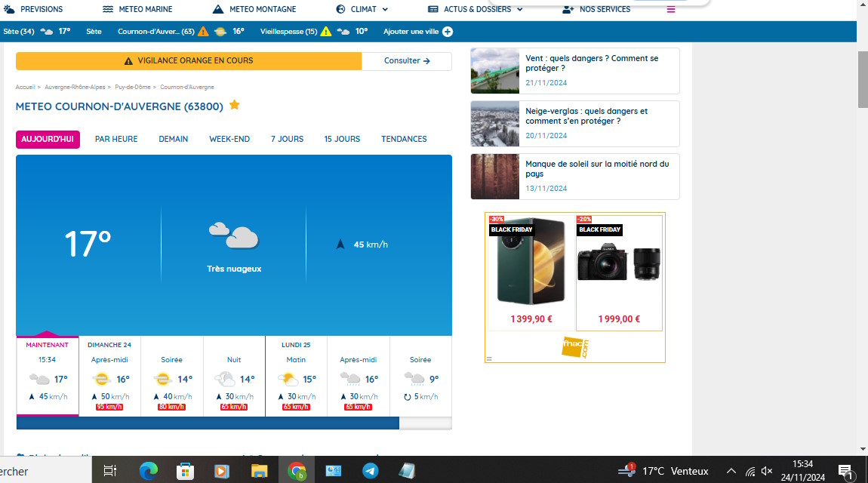Switch to 15 JOURS tab
Screen dimensions: 868x483
[342, 140]
